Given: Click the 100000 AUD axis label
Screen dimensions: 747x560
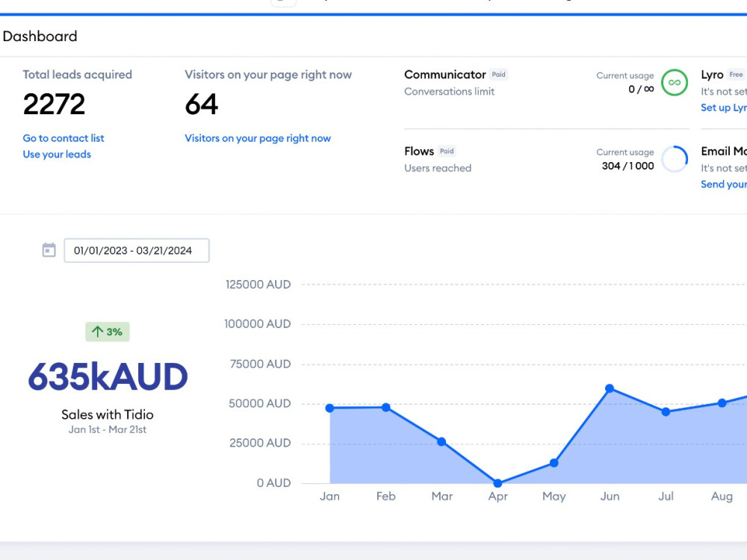Looking at the screenshot, I should pos(258,324).
